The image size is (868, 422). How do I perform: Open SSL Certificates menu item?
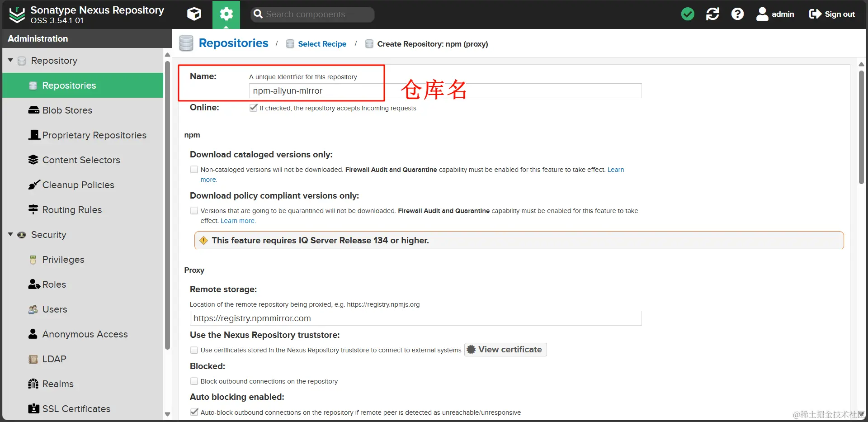click(x=83, y=409)
